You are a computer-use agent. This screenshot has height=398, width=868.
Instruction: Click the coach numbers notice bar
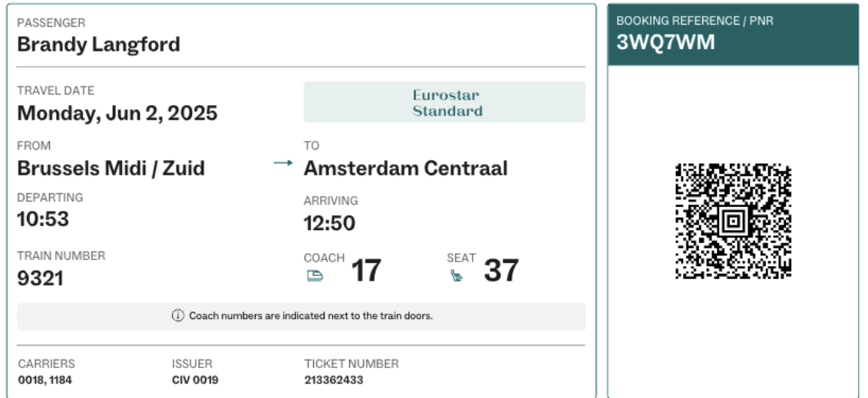301,316
